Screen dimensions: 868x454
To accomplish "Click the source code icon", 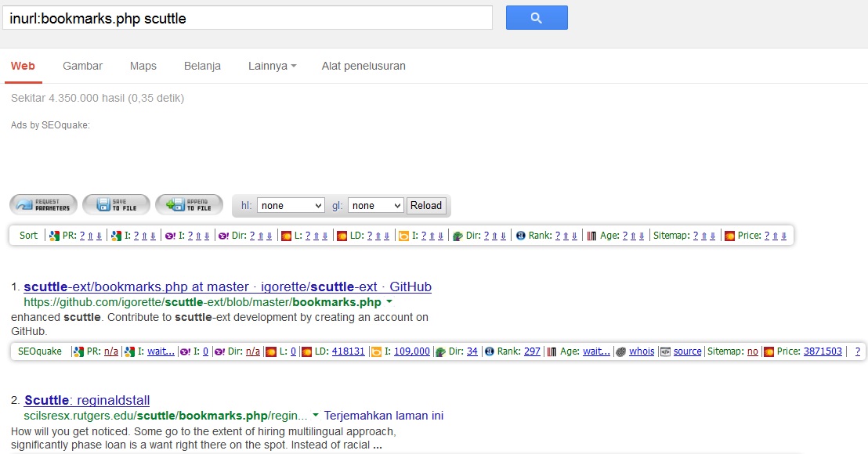I will click(x=665, y=351).
